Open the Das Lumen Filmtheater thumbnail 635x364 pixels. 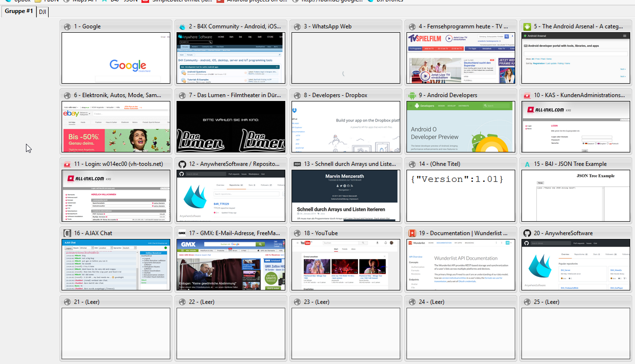point(231,127)
